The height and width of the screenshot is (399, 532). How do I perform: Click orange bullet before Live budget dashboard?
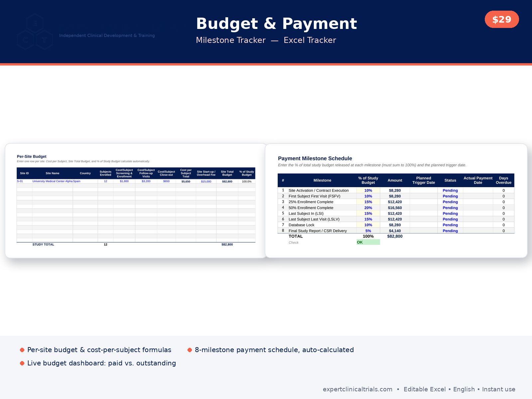click(x=22, y=363)
